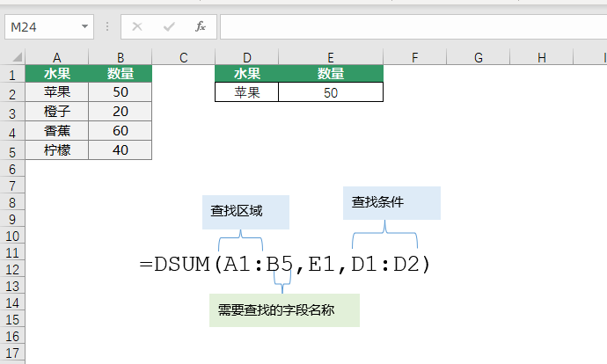The width and height of the screenshot is (607, 364).
Task: Select column H header
Action: 542,58
